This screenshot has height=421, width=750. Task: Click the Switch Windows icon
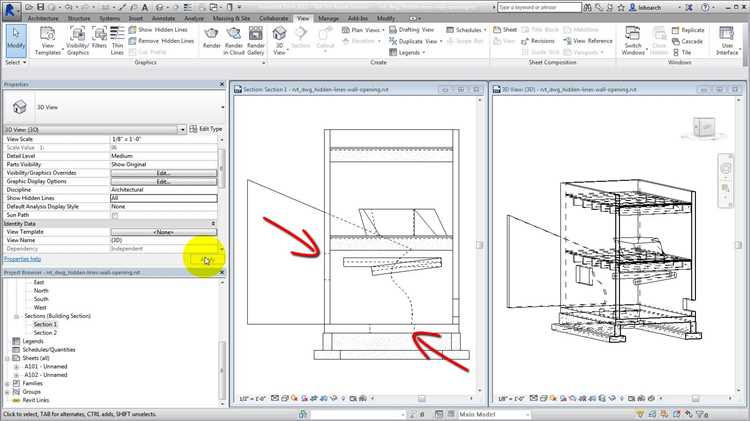(633, 40)
